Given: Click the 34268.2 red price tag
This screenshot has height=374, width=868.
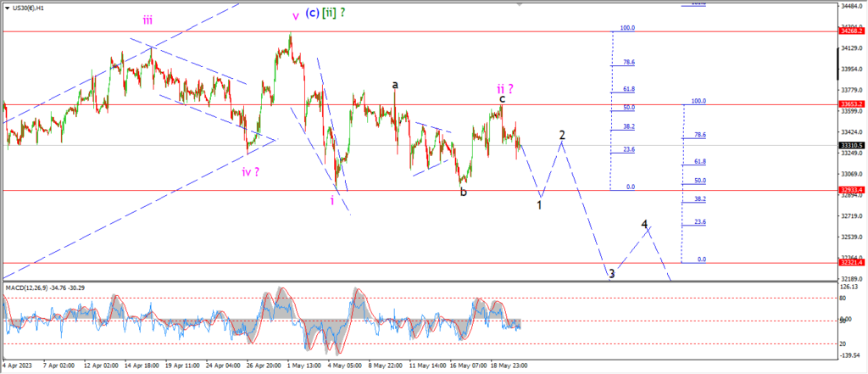Looking at the screenshot, I should pyautogui.click(x=852, y=31).
